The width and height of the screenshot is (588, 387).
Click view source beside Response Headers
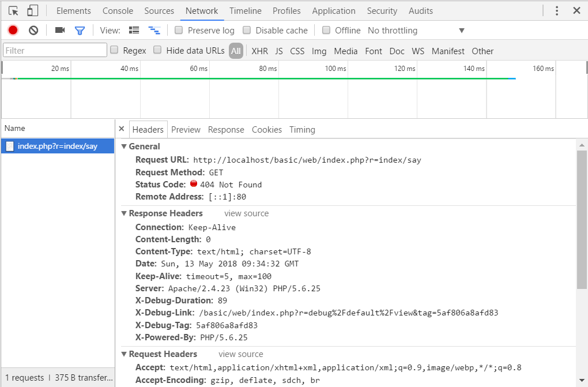coord(246,213)
